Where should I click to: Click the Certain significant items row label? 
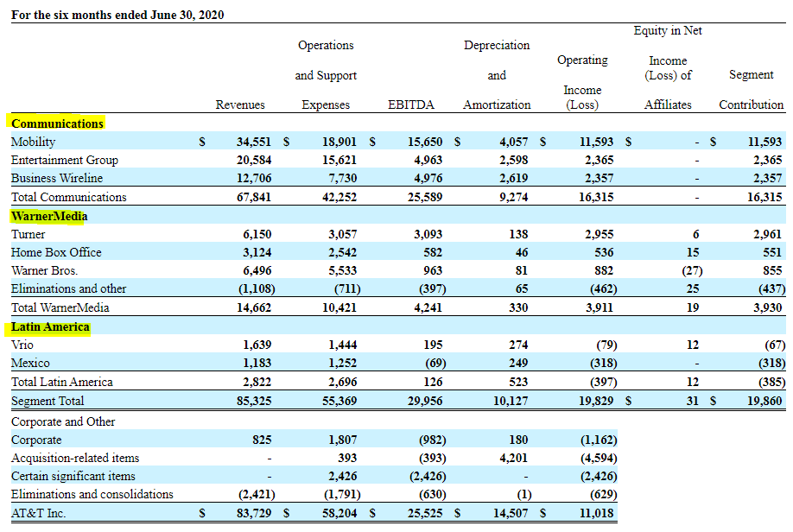[x=73, y=477]
